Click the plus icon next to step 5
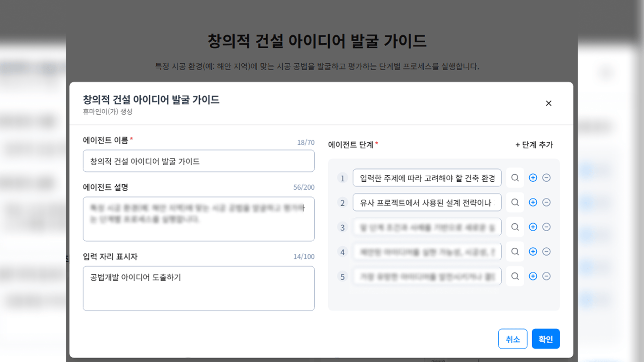This screenshot has height=362, width=644. click(533, 276)
